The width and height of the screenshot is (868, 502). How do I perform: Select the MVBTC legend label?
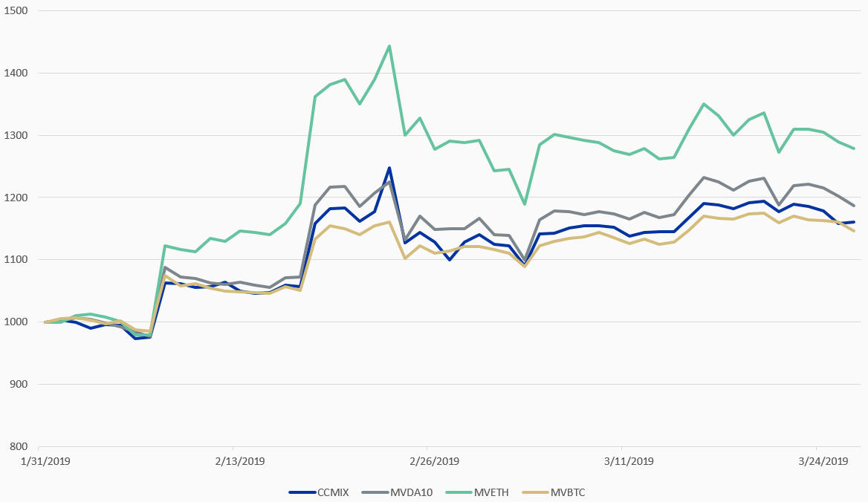569,492
